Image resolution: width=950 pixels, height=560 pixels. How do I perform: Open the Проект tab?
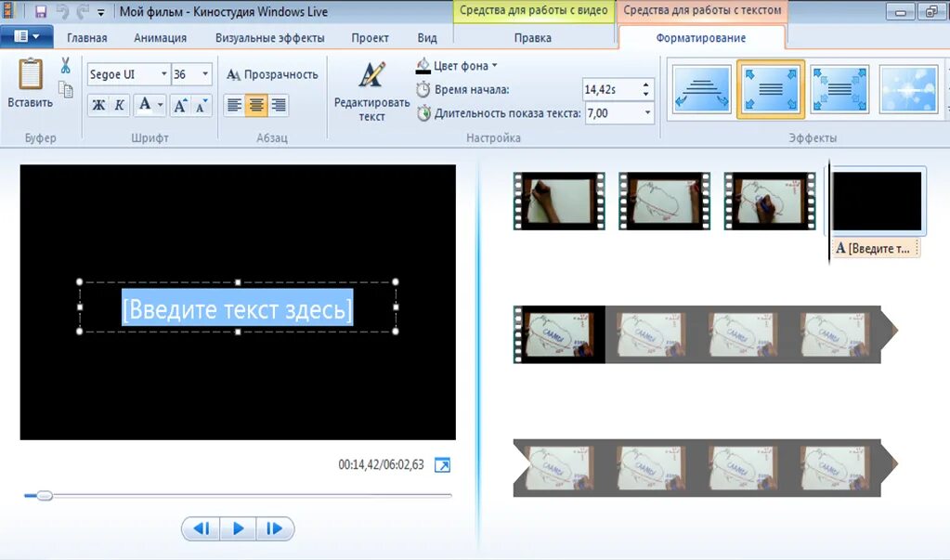(370, 37)
